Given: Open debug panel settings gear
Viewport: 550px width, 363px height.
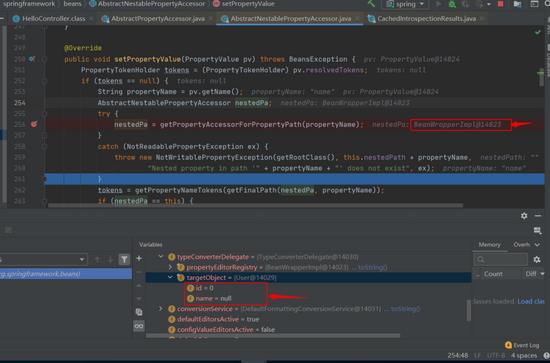Looking at the screenshot, I should [524, 216].
